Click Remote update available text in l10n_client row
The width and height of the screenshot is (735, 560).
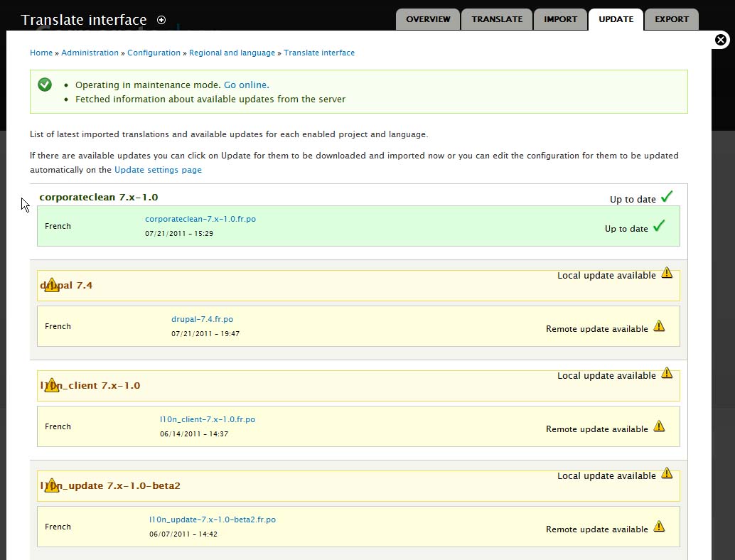[x=597, y=429]
